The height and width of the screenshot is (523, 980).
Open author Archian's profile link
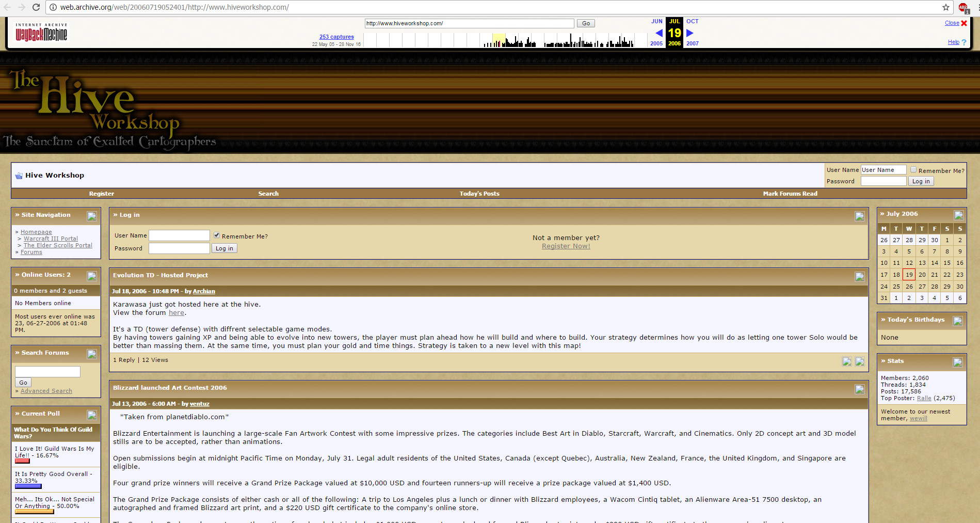point(204,292)
